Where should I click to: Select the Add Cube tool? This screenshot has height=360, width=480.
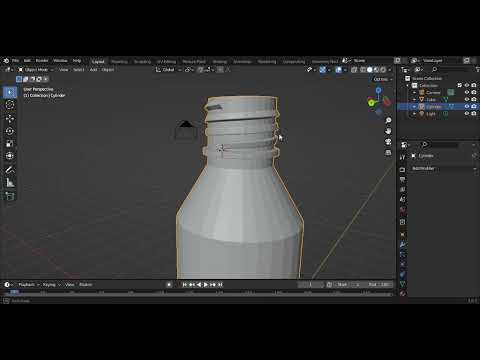point(10,196)
